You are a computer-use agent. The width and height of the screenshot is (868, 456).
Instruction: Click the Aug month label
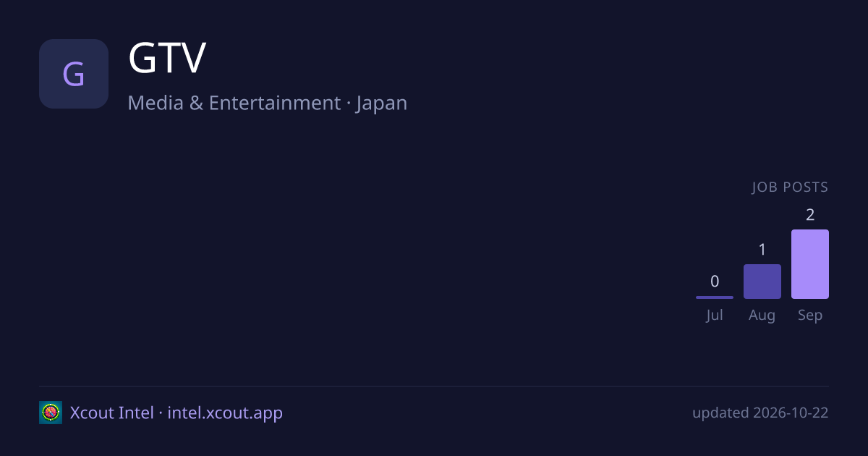[762, 316]
